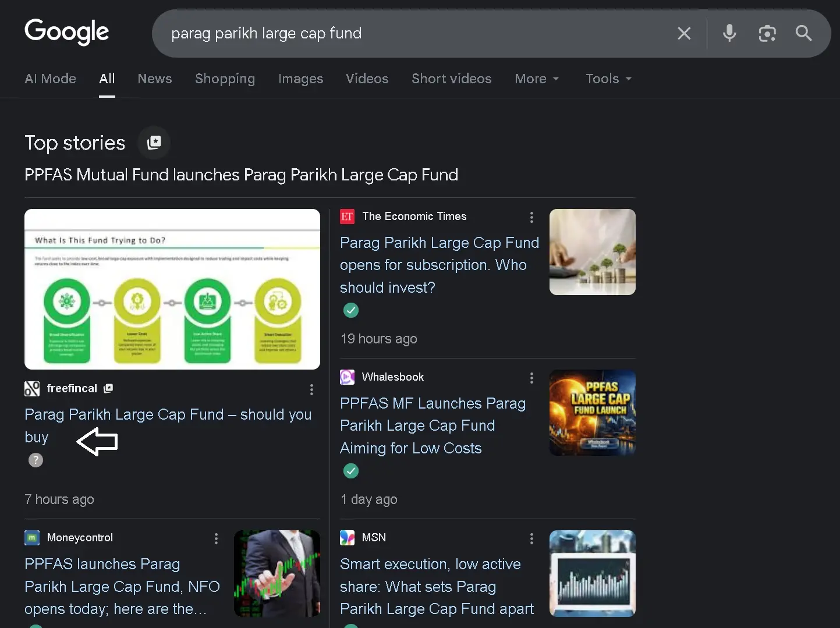This screenshot has width=840, height=628.
Task: Switch to the Images tab
Action: pyautogui.click(x=300, y=79)
